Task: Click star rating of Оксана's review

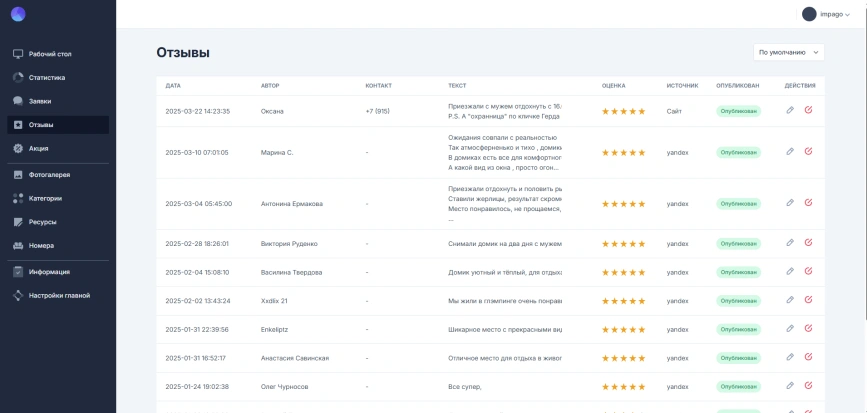Action: [x=624, y=111]
